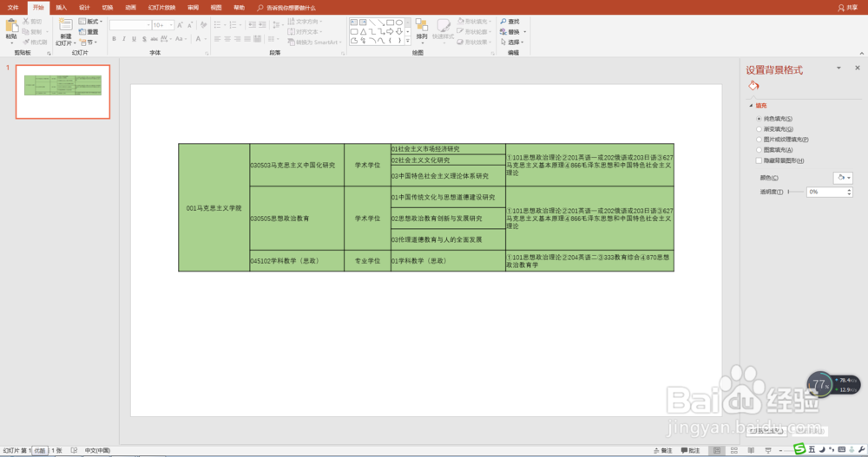Start the slide show from status bar icon
The width and height of the screenshot is (868, 457).
(x=767, y=451)
